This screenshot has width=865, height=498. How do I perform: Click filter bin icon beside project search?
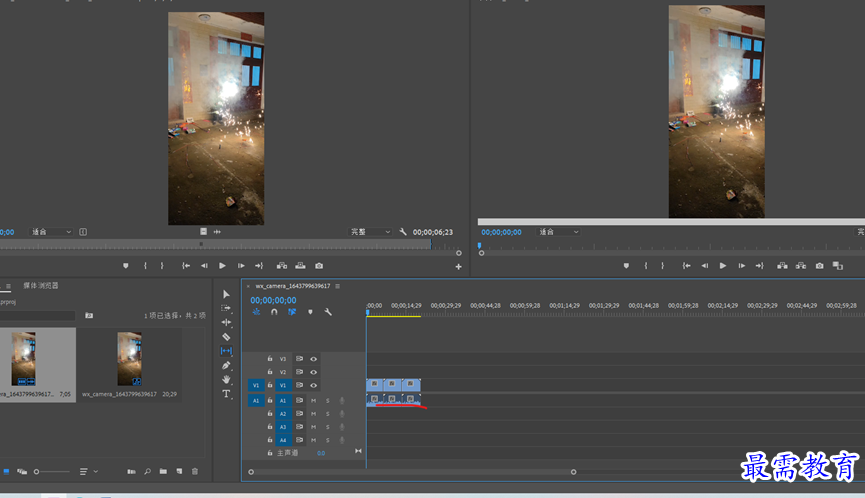coord(89,315)
